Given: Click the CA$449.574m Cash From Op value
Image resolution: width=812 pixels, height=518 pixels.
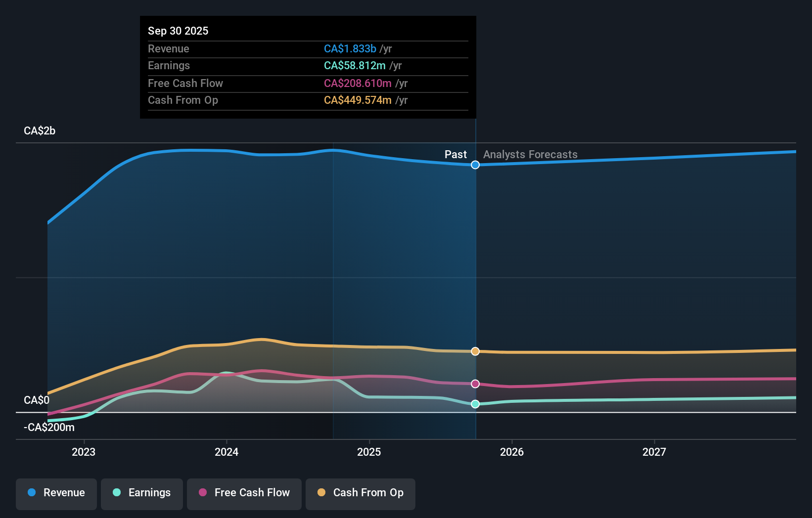Looking at the screenshot, I should click(x=357, y=100).
